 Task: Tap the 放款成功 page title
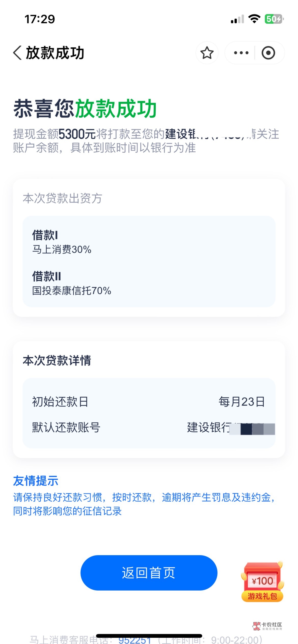(55, 53)
